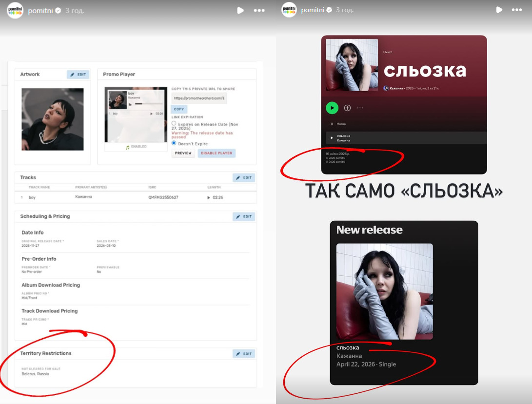The image size is (532, 404).
Task: Edit the Artwork section
Action: pyautogui.click(x=78, y=75)
